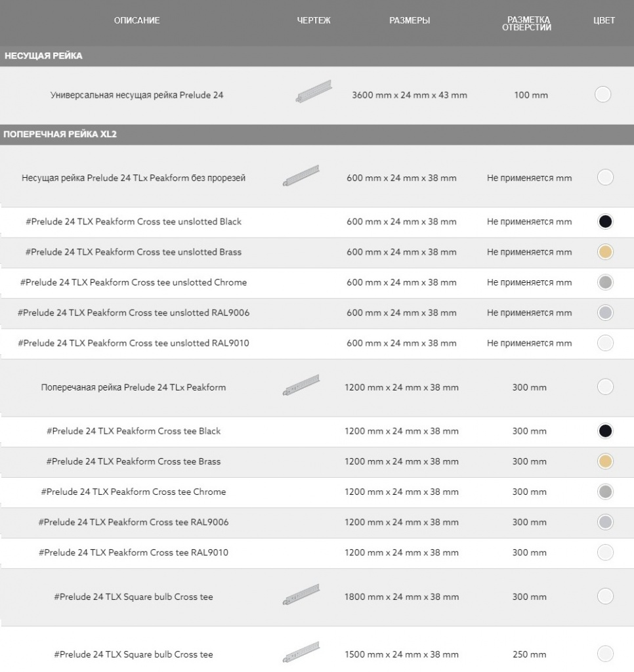Click the ПОПЕРЕЧНАЯ РЕЙКА XL2 section heading
634x672 pixels.
tap(60, 134)
